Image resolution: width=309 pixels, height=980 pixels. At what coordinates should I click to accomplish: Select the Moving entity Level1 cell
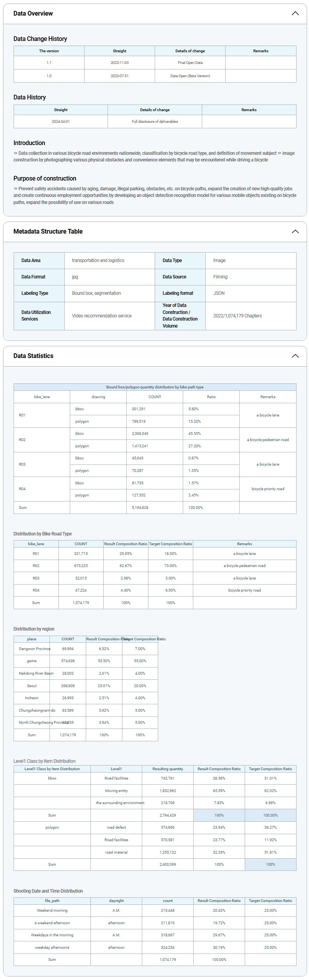[x=116, y=791]
